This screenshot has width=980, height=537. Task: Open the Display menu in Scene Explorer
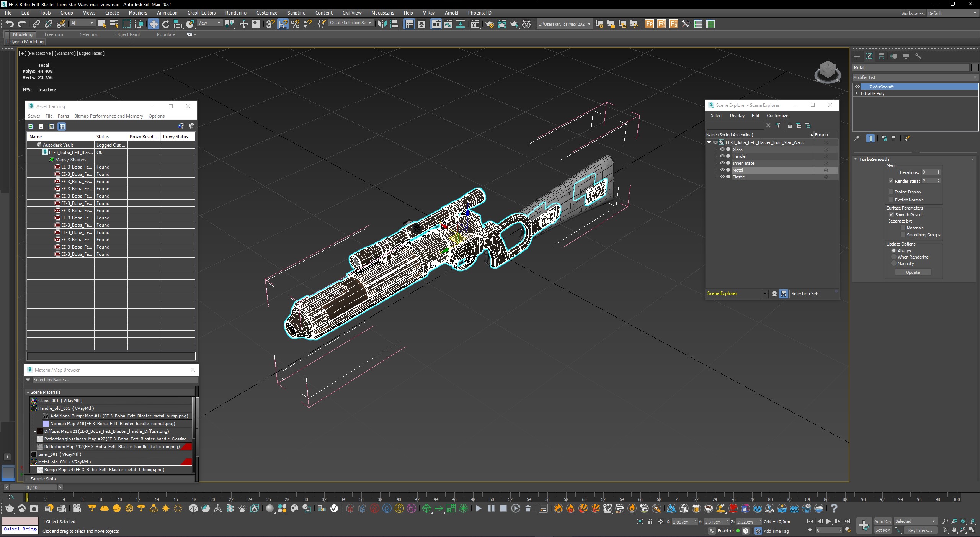pos(737,116)
